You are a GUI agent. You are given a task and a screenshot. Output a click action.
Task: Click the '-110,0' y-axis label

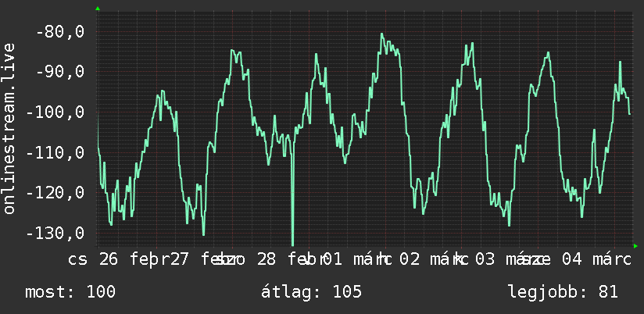tap(55, 152)
